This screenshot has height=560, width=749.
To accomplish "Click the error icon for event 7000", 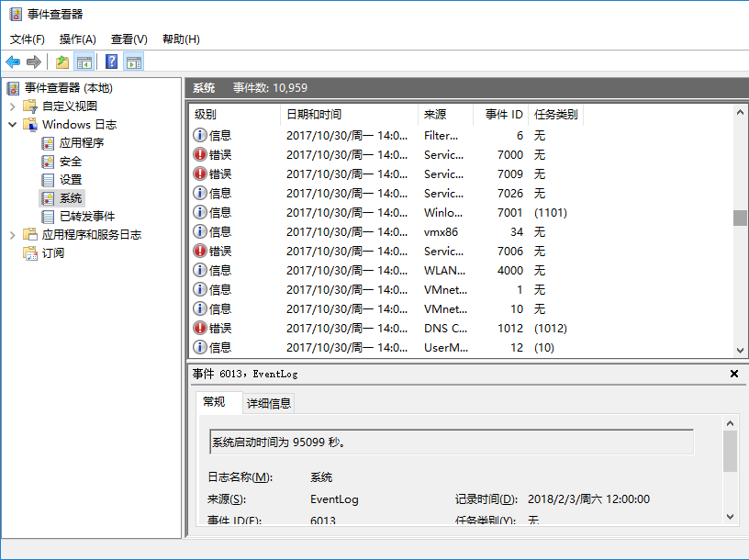I will [200, 154].
